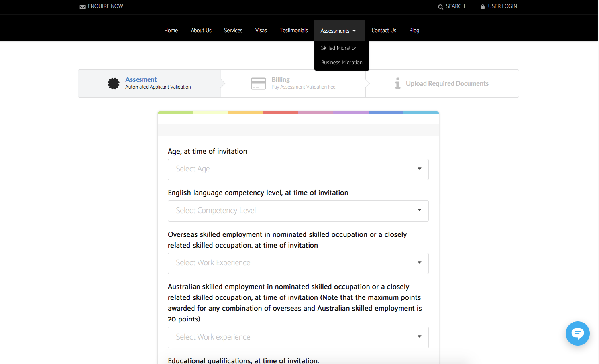Click the envelope icon beside Enquire Now

82,7
